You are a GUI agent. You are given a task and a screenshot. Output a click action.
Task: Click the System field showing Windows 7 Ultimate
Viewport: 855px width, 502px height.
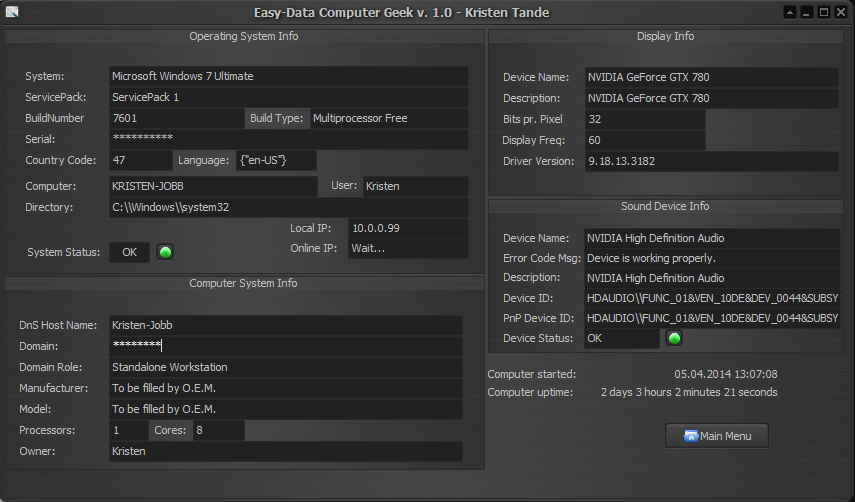[288, 76]
